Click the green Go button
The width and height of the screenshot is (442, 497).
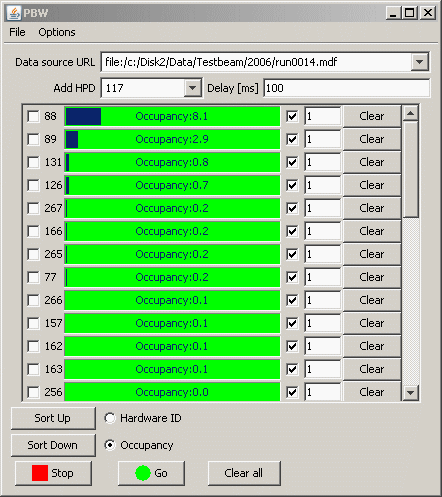tap(151, 473)
